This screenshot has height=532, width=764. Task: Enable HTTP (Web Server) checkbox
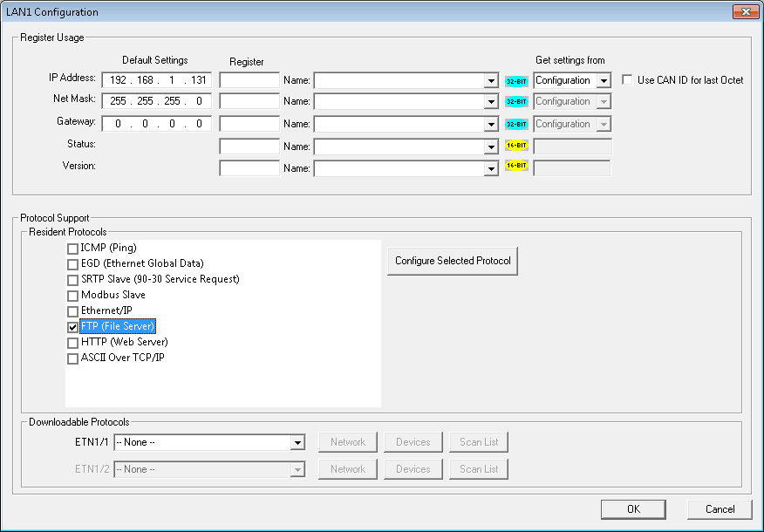72,343
